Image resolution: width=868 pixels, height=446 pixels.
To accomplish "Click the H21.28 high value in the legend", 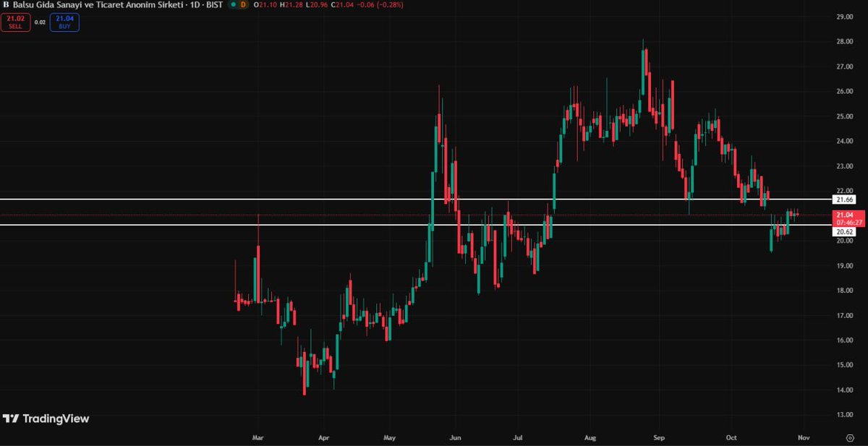I will (x=291, y=6).
